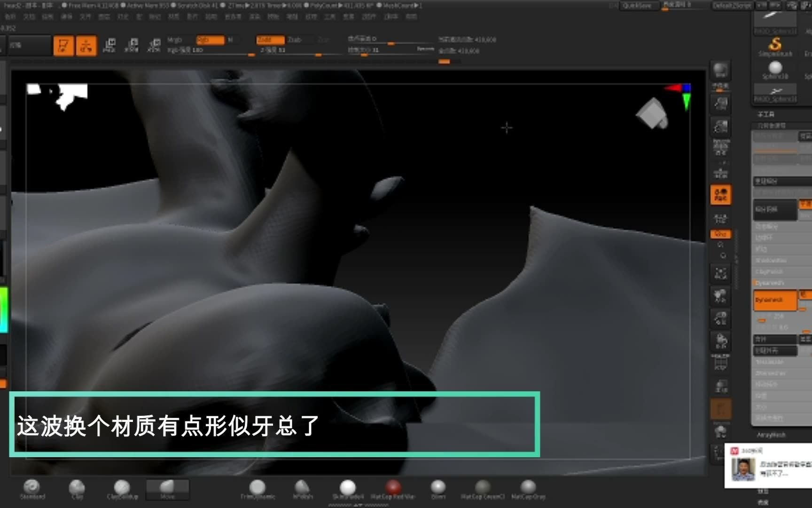Activate the orange DynaMesh button
Screen dimensions: 812x508
tap(775, 301)
